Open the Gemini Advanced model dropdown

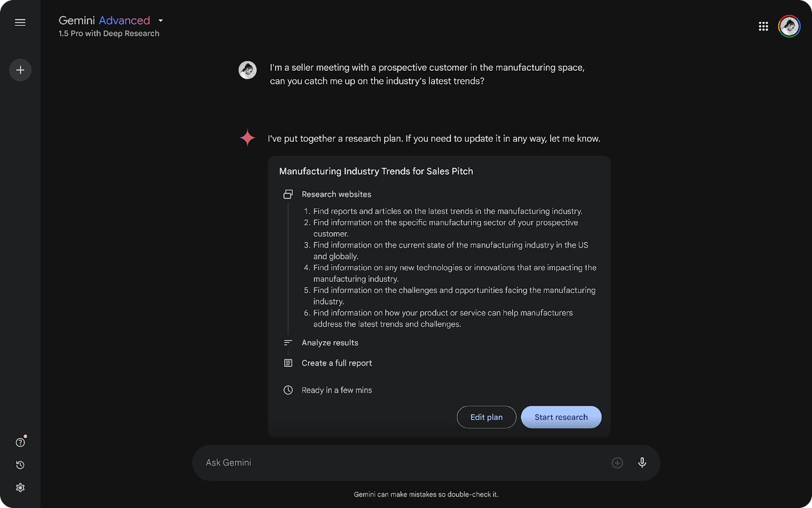click(160, 20)
